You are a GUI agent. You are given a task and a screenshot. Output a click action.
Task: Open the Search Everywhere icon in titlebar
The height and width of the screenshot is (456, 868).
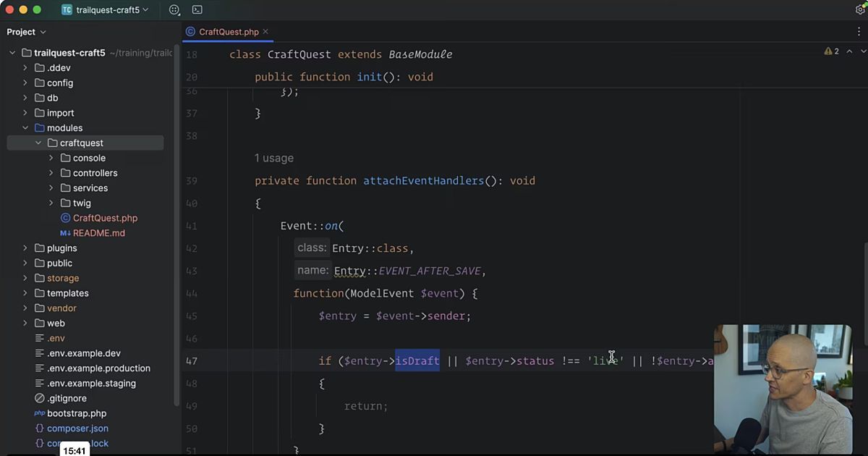pos(174,9)
